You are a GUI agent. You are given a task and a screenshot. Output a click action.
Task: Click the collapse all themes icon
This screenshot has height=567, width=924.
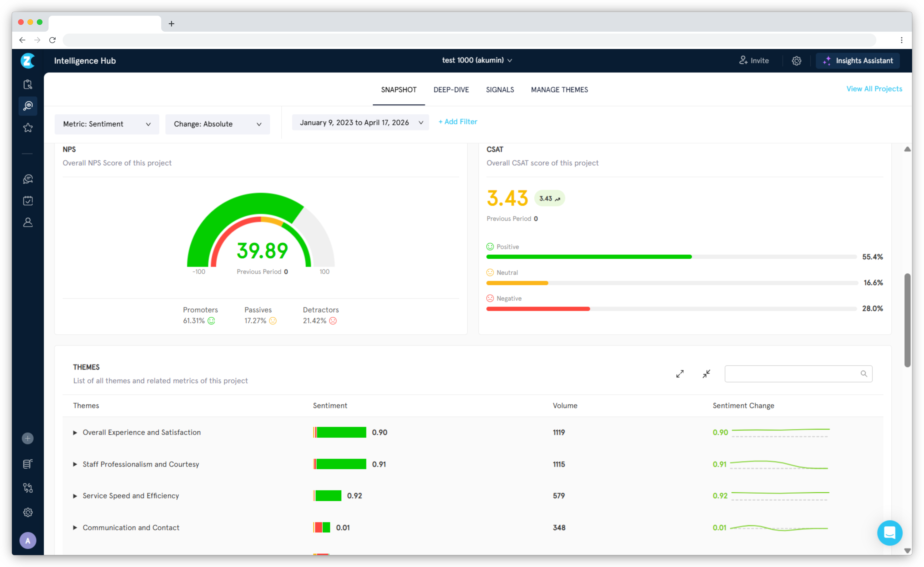pos(706,374)
